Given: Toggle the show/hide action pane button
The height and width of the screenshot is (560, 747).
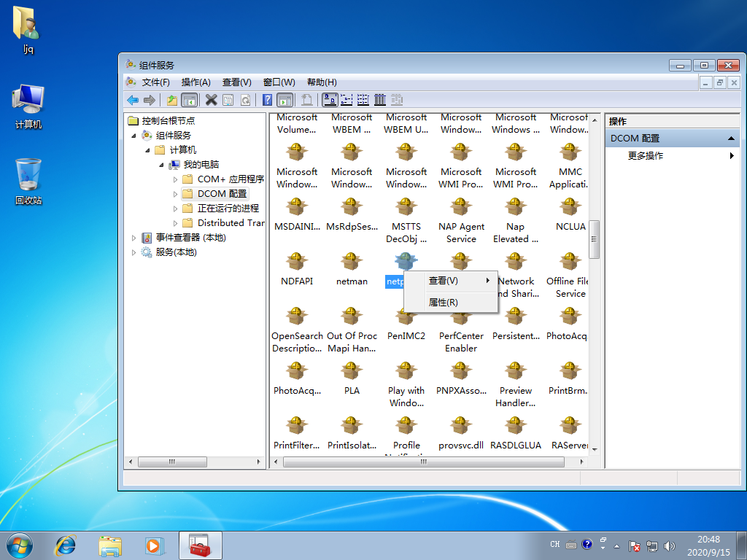Looking at the screenshot, I should 285,100.
